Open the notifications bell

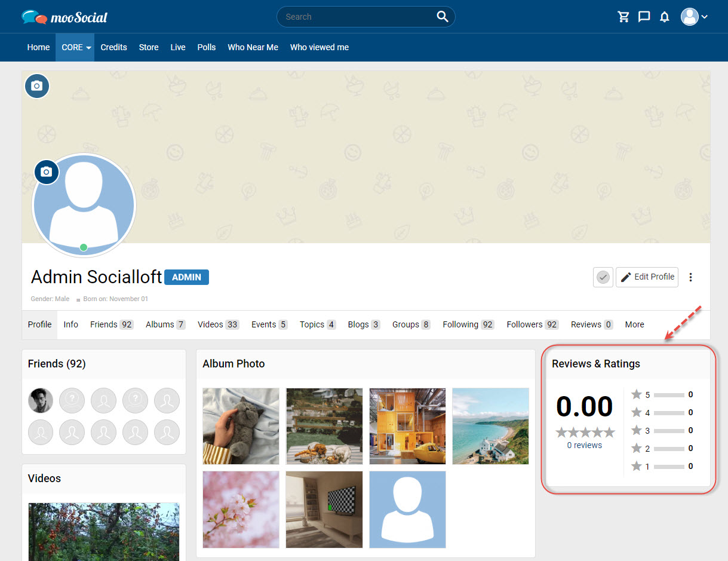pos(664,17)
